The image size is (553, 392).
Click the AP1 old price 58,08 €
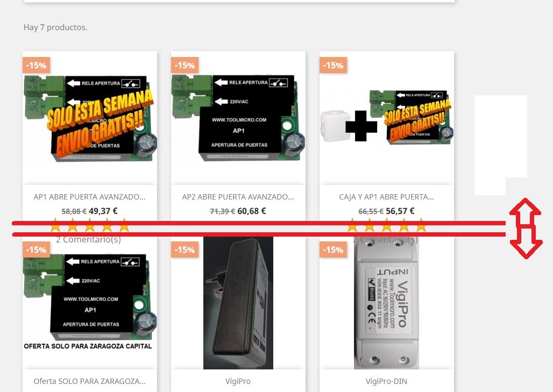(x=74, y=211)
